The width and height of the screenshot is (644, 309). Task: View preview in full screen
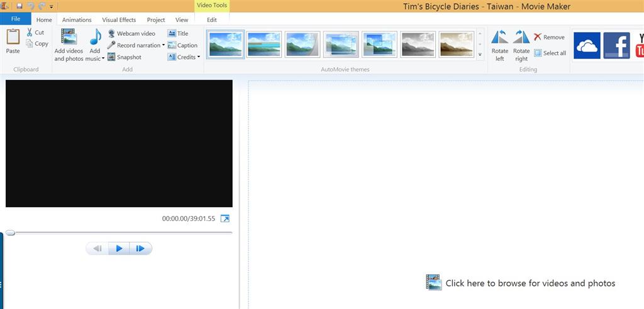[x=225, y=219]
